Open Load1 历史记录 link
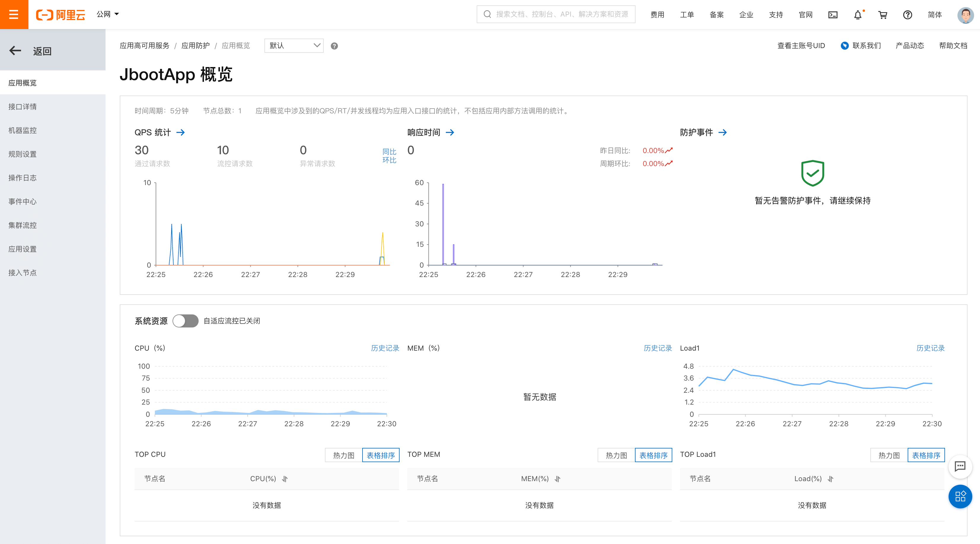 click(x=930, y=348)
